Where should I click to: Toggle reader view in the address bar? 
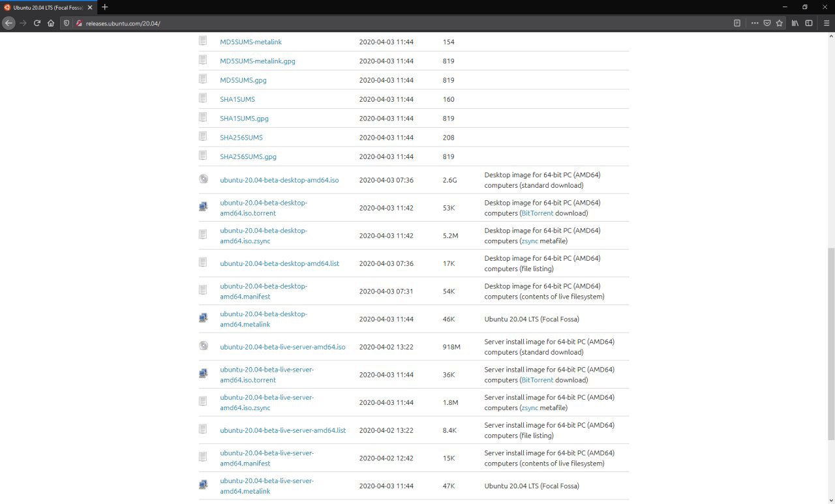point(737,23)
